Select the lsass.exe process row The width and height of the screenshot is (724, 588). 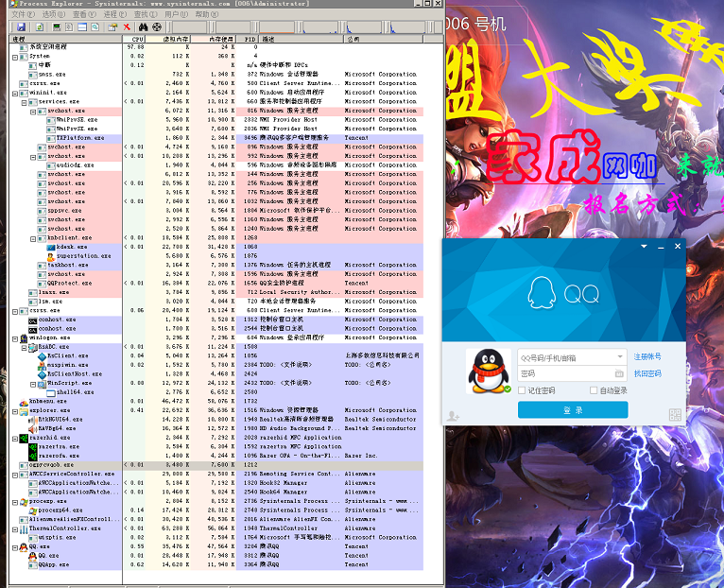tap(216, 292)
